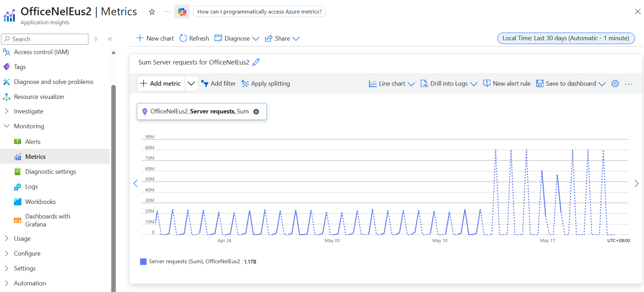Open the Add metric dropdown arrow
Image resolution: width=644 pixels, height=292 pixels.
coord(191,84)
